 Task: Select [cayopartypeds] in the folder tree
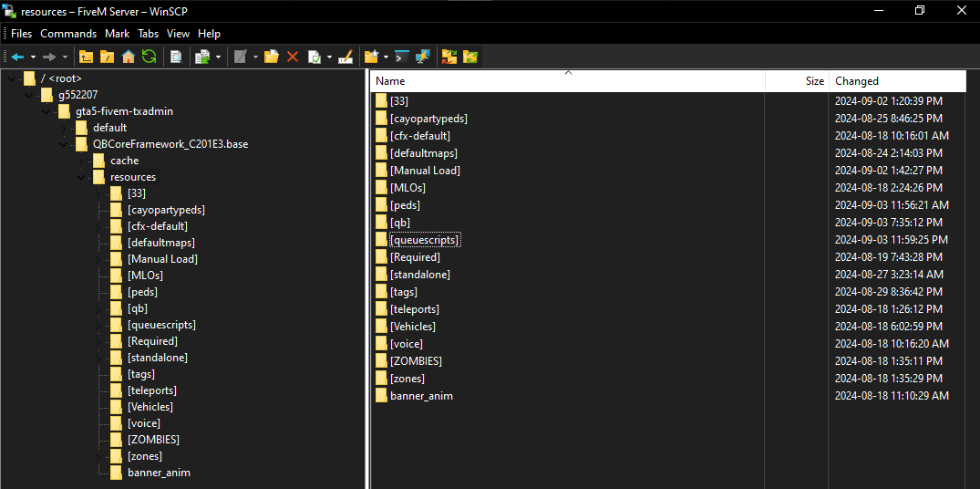(166, 210)
